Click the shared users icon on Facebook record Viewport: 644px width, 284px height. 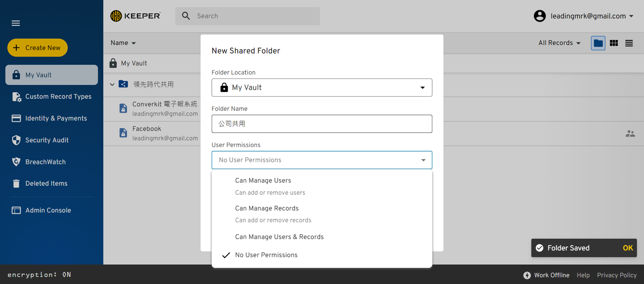click(630, 133)
